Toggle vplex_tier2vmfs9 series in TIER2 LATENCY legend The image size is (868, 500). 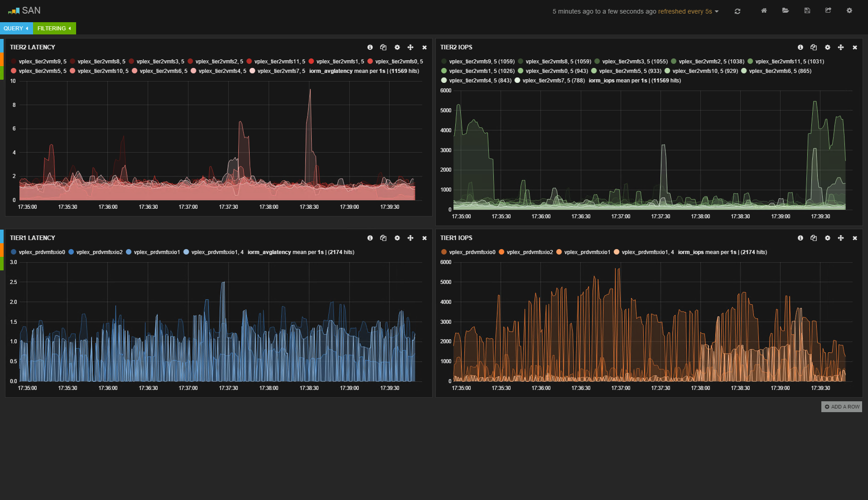42,62
